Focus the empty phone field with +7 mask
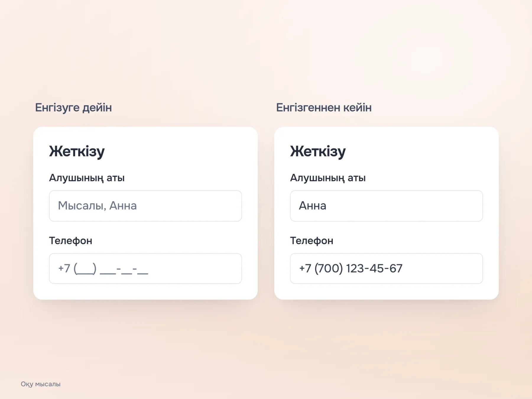The height and width of the screenshot is (399, 532). [x=145, y=268]
